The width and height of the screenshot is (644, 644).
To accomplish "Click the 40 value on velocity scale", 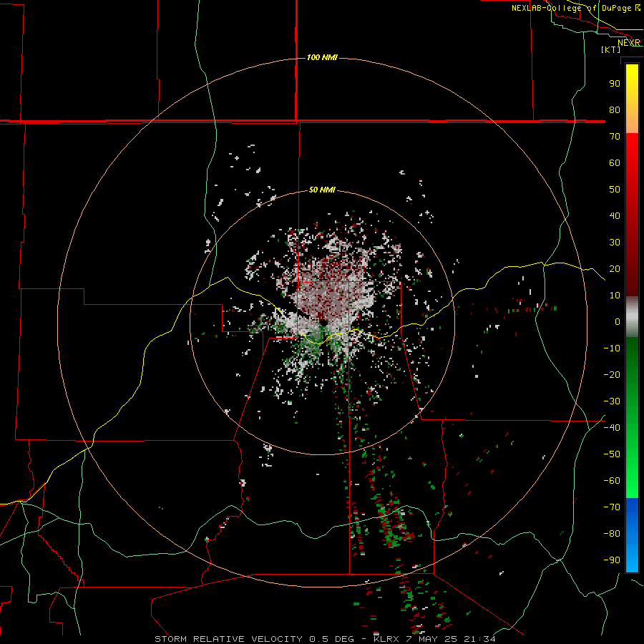I will (x=615, y=215).
